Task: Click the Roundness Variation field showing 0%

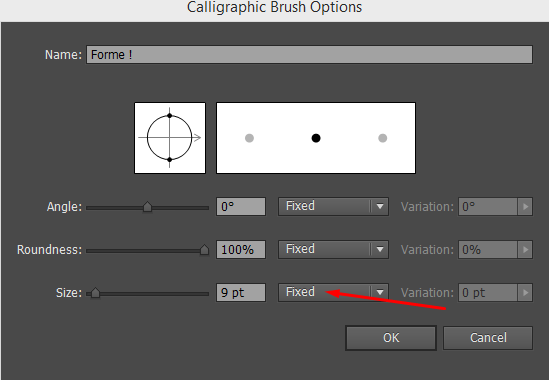Action: [488, 250]
